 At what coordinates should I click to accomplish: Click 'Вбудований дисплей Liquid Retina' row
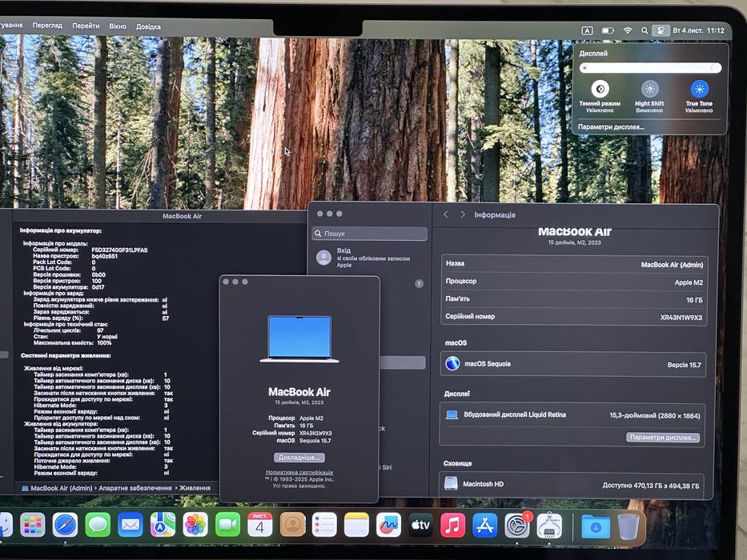tap(572, 414)
